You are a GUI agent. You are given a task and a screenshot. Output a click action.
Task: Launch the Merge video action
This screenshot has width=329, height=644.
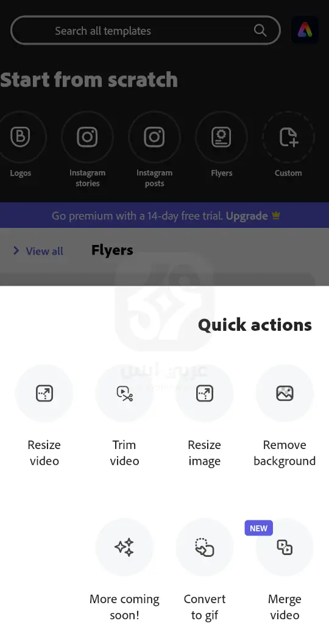click(285, 547)
